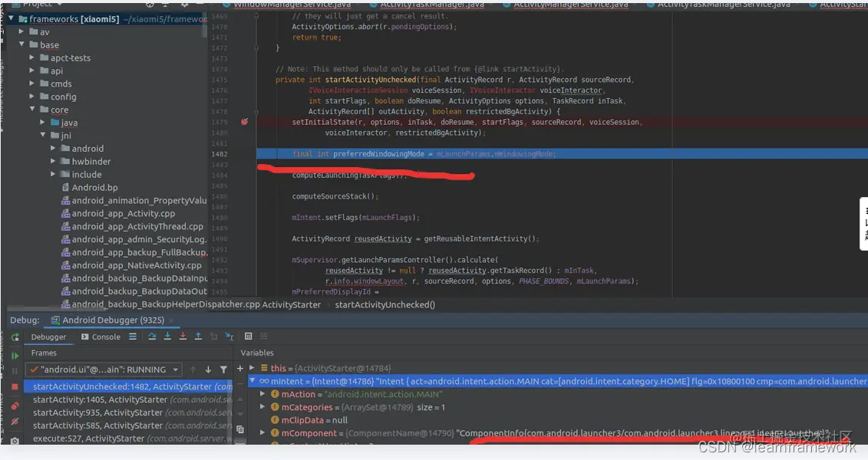The width and height of the screenshot is (868, 460).
Task: Expand the mCategories field
Action: point(262,407)
